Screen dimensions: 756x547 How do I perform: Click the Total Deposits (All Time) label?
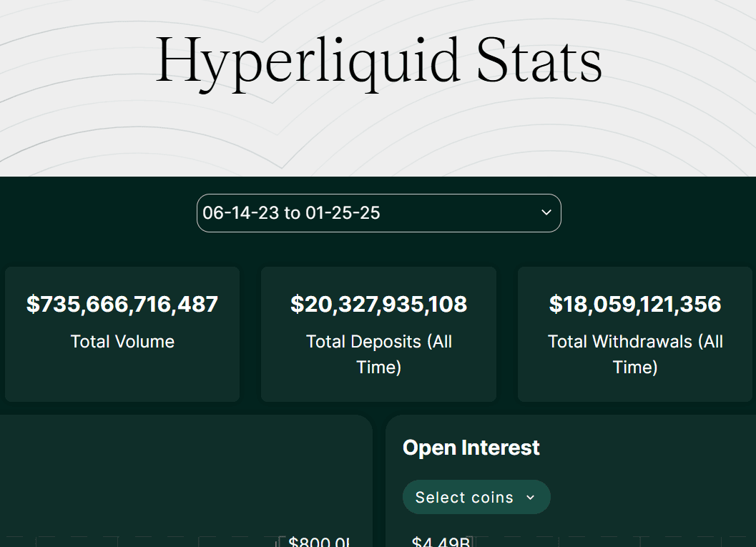coord(378,354)
